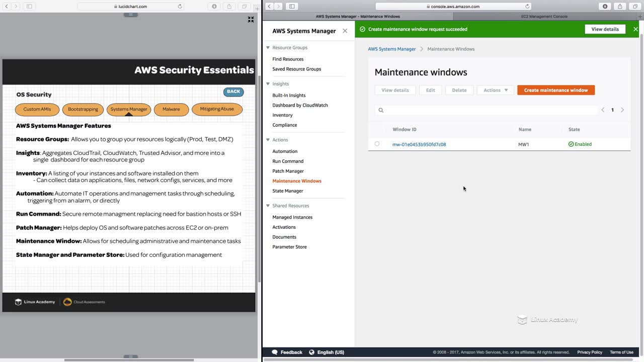Open Patch Manager in the sidebar
Viewport: 644px width, 362px height.
pyautogui.click(x=288, y=171)
